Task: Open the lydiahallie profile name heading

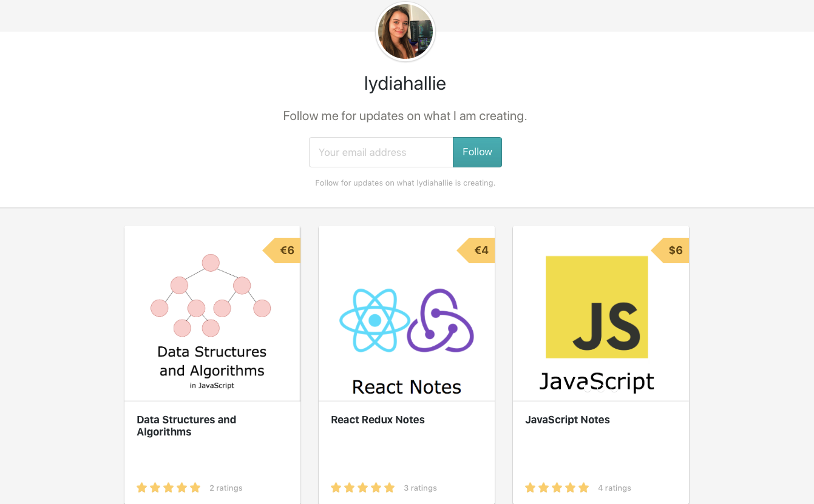Action: (x=405, y=83)
